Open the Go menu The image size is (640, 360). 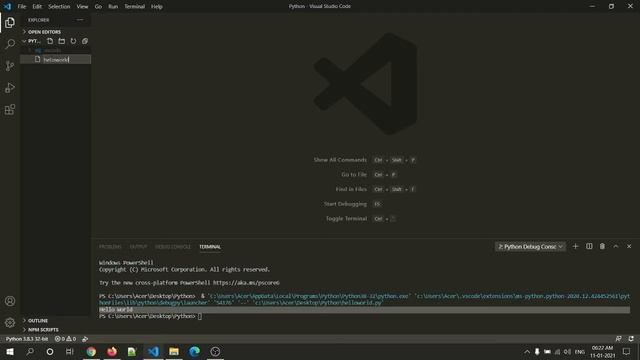coord(98,7)
